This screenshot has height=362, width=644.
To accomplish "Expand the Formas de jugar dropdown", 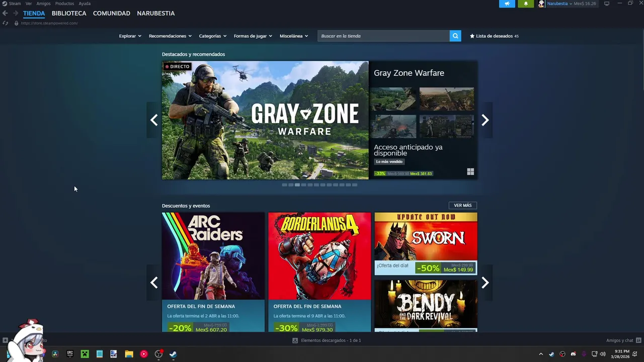I will pos(253,36).
